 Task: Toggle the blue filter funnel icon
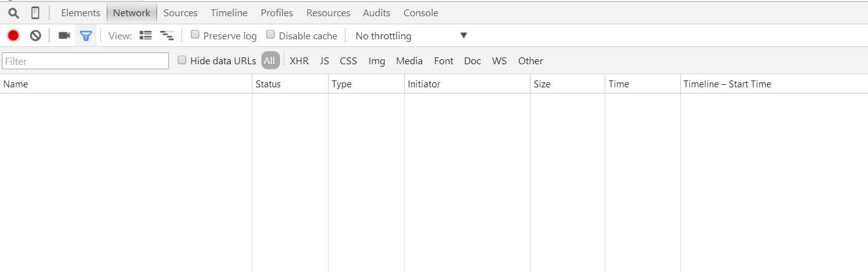86,36
